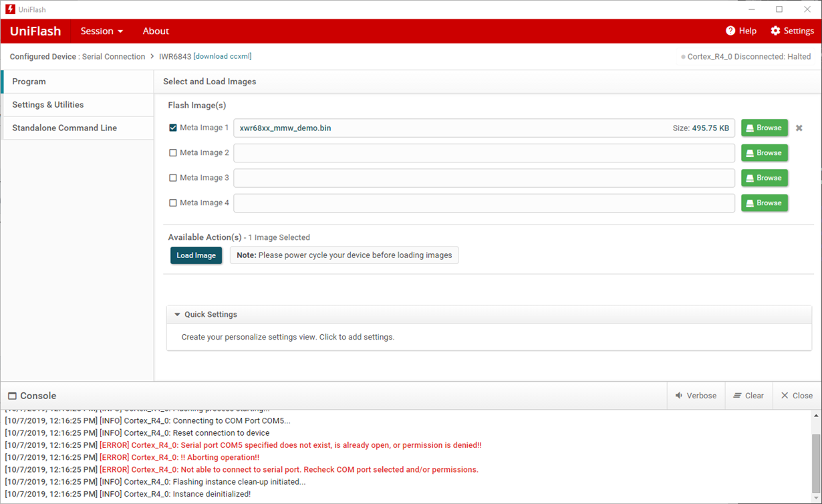Image resolution: width=822 pixels, height=504 pixels.
Task: Click the console scrollbar up arrow
Action: point(816,416)
